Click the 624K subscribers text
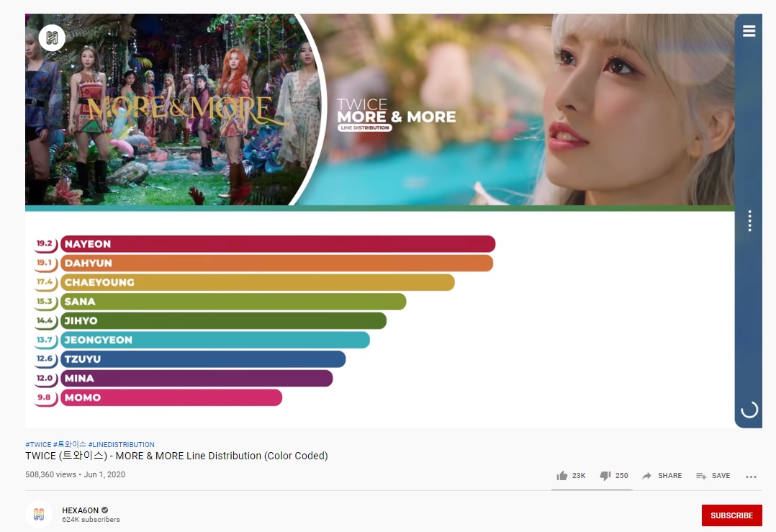The width and height of the screenshot is (776, 532). click(x=91, y=520)
